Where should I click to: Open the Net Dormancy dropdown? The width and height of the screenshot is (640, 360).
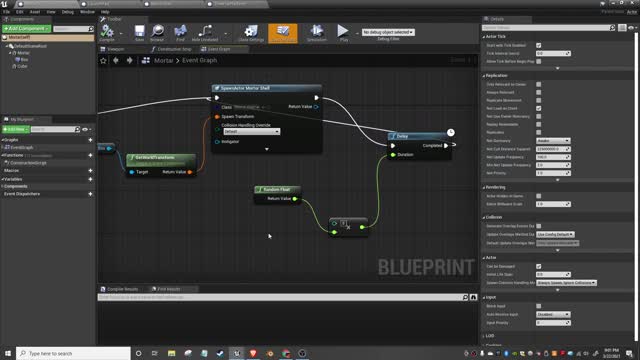(x=553, y=141)
